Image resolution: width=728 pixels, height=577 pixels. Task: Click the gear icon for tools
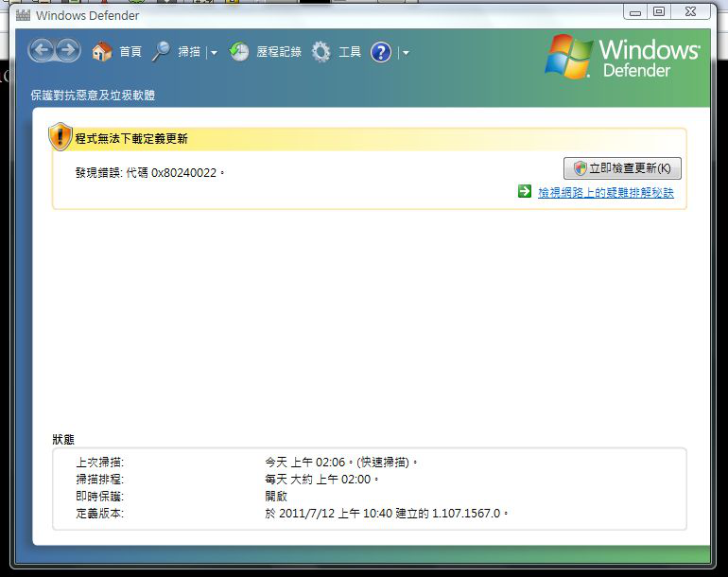(x=321, y=52)
